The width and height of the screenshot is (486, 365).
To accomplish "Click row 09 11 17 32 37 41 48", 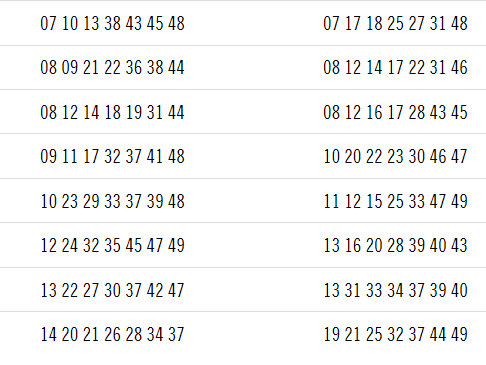I will point(112,156).
